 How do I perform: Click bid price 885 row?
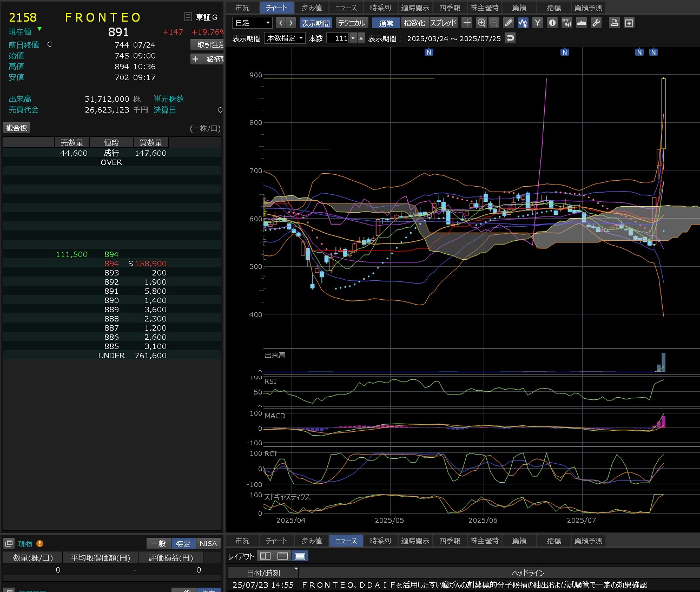click(112, 346)
